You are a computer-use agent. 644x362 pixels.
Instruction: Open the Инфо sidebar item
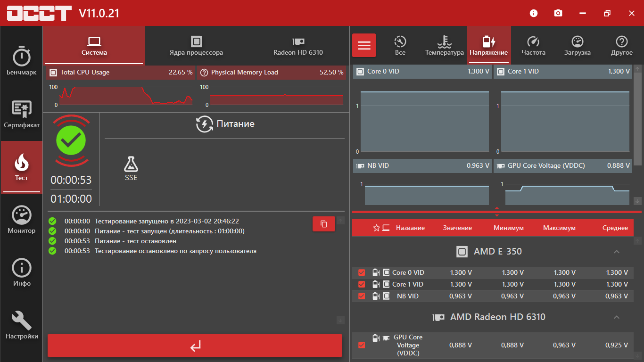click(x=21, y=273)
